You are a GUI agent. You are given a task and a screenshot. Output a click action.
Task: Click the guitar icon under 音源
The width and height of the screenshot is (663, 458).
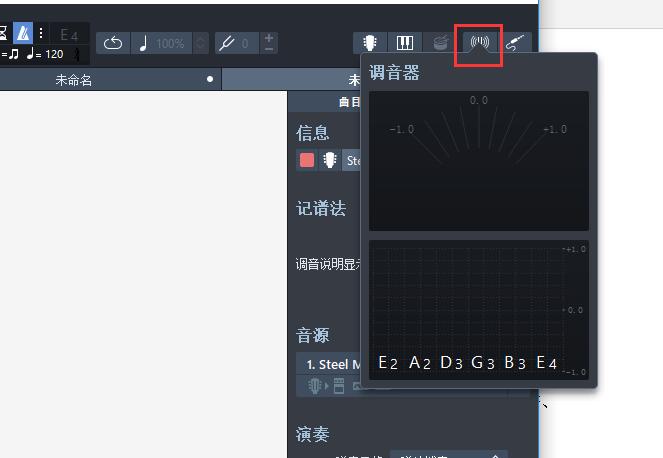313,387
